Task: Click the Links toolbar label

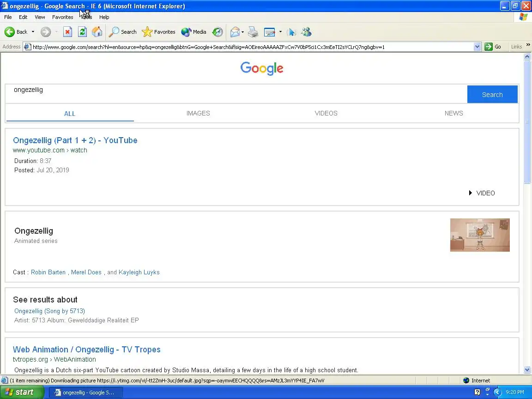Action: 516,47
